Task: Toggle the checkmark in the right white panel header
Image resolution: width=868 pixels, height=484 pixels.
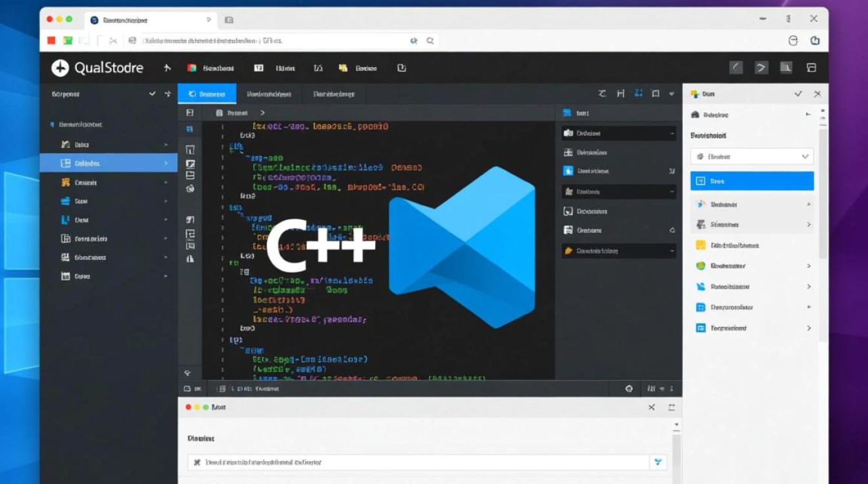Action: pos(798,94)
